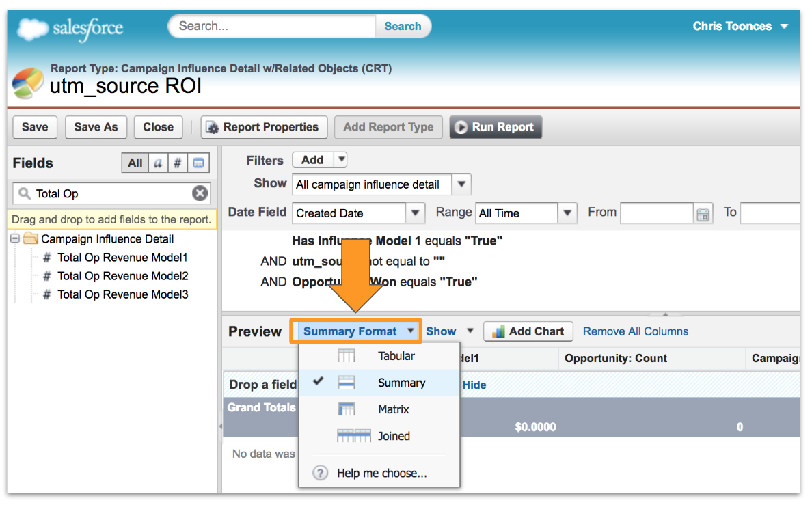Select Total Op Revenue Model3 field
The width and height of the screenshot is (812, 507).
(123, 294)
